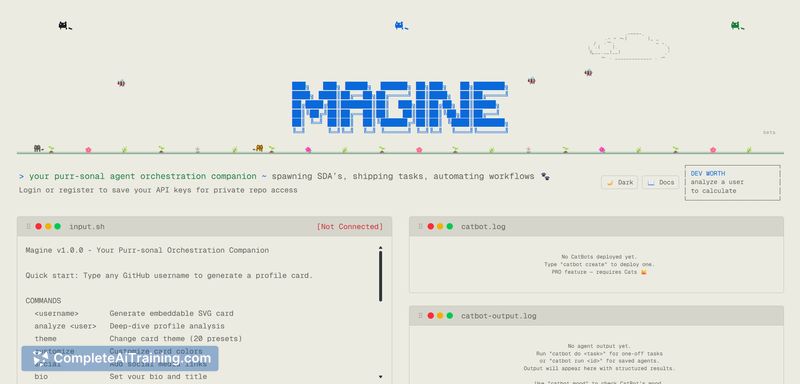Click 'Deep-dive profile analysis' description
Screen dimensions: 800x384
pos(167,326)
